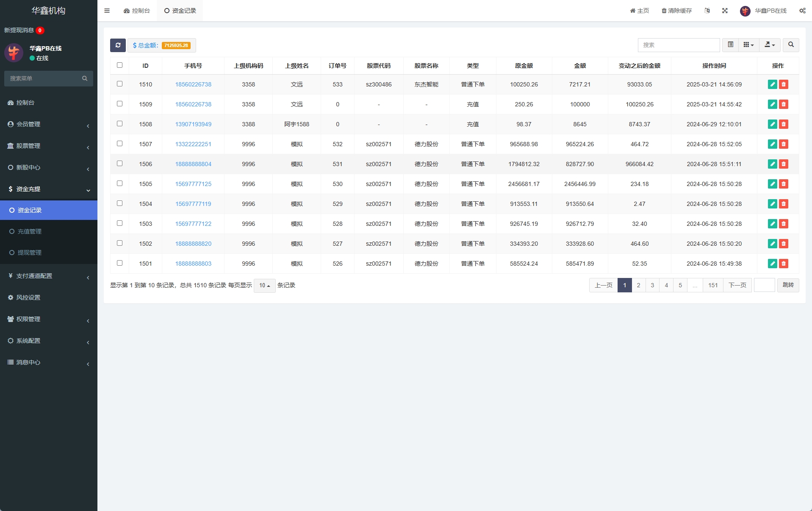Go to page 151 in pagination
The height and width of the screenshot is (511, 812).
[x=713, y=285]
